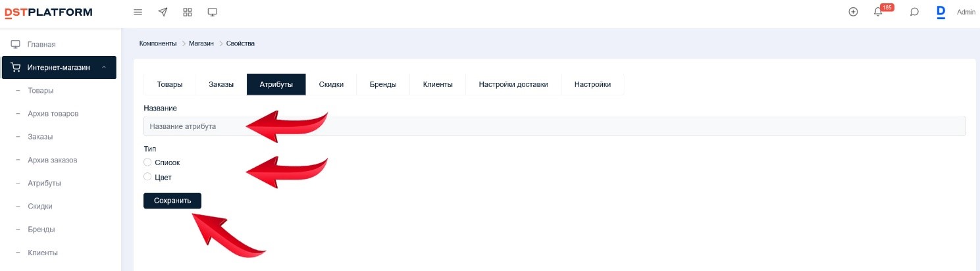The width and height of the screenshot is (980, 271).
Task: Select the Список radio button
Action: click(147, 162)
